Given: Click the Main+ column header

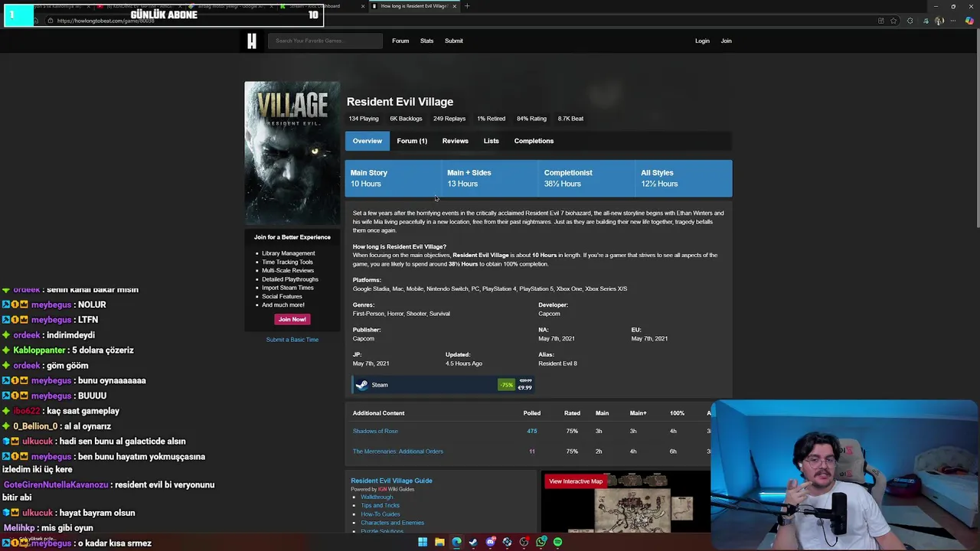Looking at the screenshot, I should tap(638, 413).
